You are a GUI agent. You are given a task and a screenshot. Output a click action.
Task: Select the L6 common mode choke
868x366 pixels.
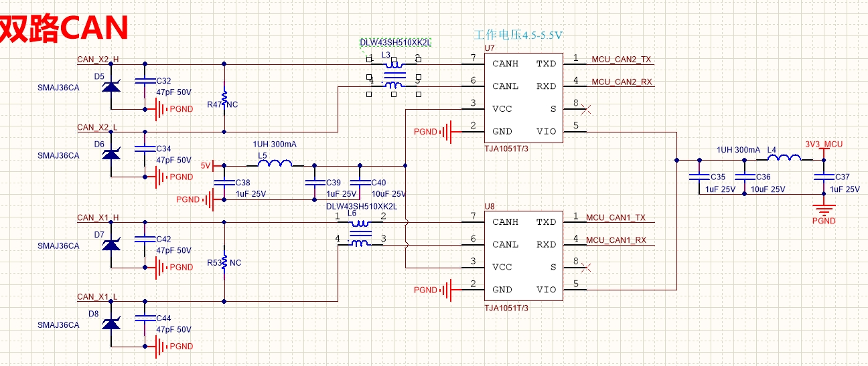click(x=360, y=234)
